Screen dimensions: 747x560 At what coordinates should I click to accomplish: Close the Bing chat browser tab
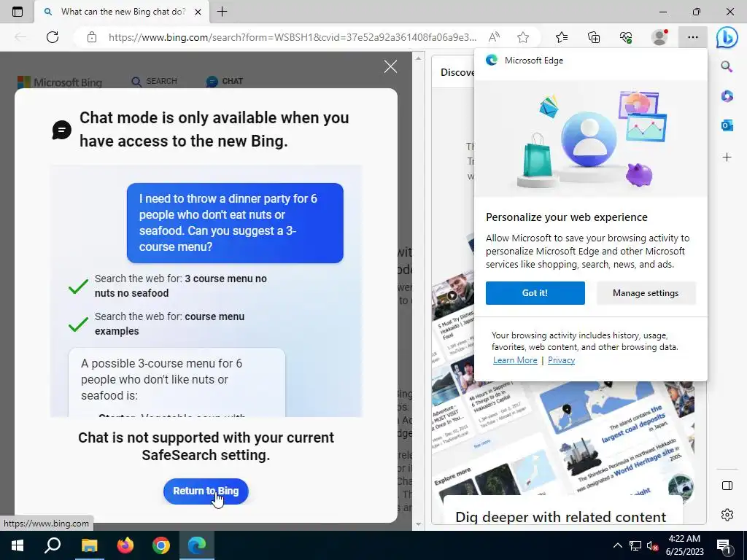point(198,12)
